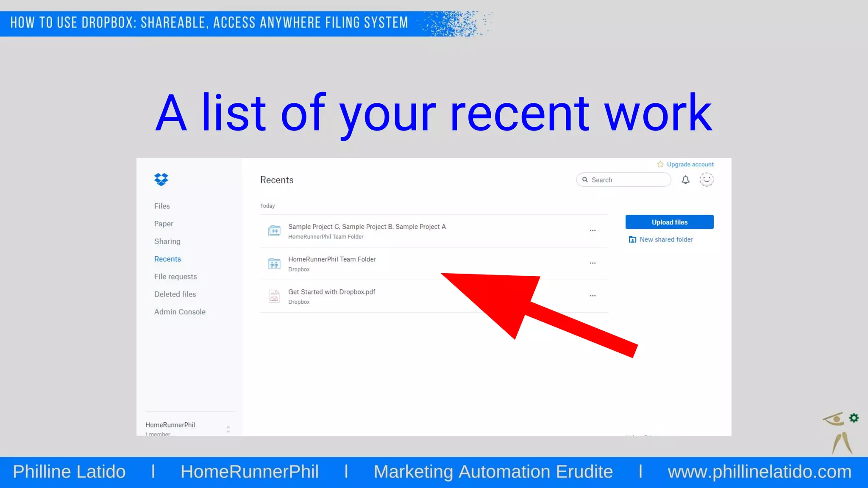
Task: Click the Sample Project team folder icon
Action: pos(274,231)
